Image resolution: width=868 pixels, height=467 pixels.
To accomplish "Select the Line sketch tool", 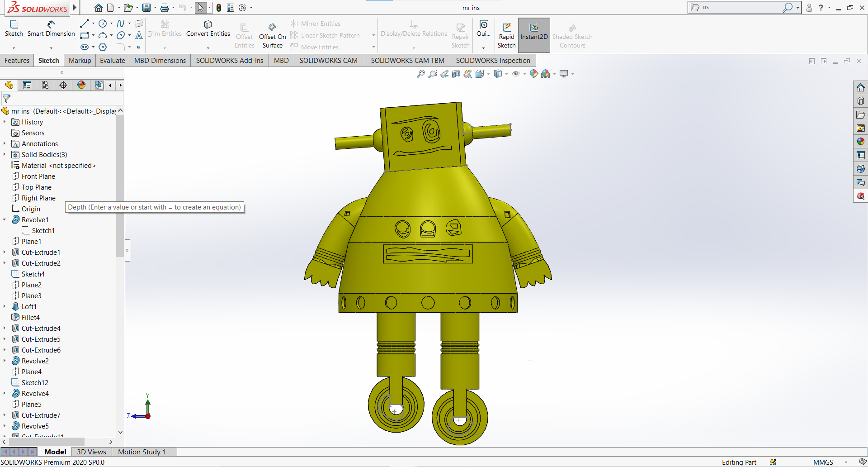I will click(x=84, y=24).
